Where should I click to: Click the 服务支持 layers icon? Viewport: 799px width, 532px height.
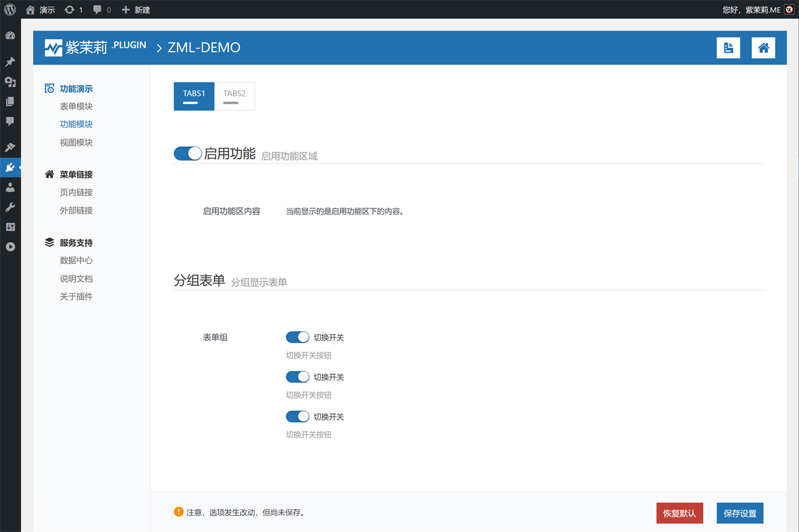click(49, 243)
